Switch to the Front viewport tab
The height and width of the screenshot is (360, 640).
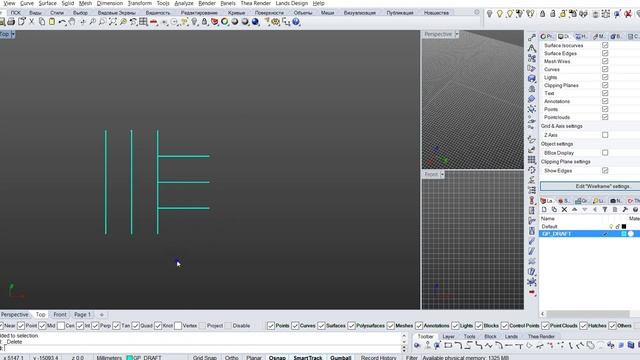pos(60,315)
